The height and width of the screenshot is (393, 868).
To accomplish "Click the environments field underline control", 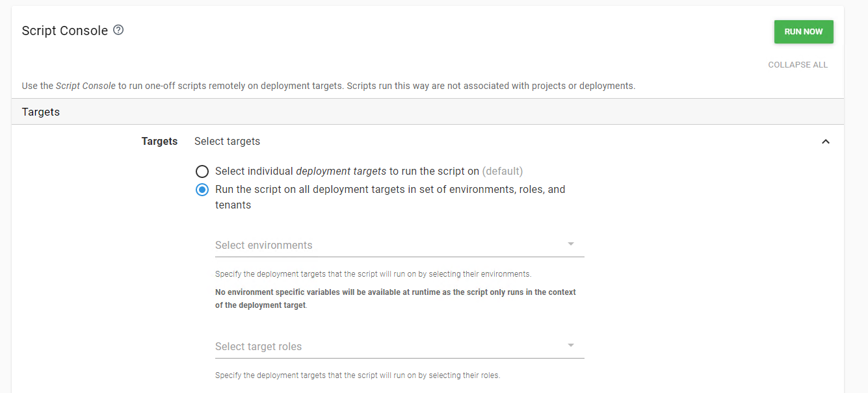I will [x=399, y=257].
